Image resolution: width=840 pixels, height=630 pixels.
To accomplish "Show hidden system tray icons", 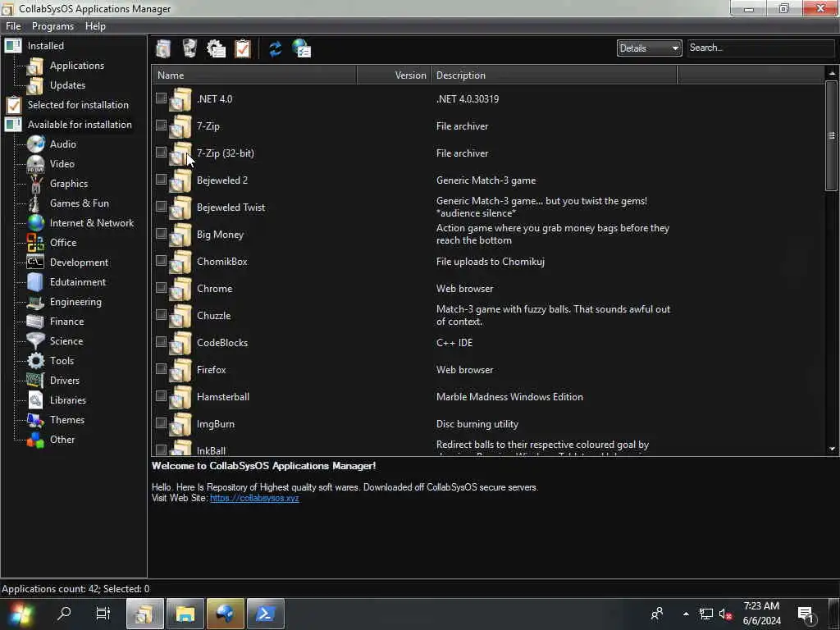I will pos(686,614).
